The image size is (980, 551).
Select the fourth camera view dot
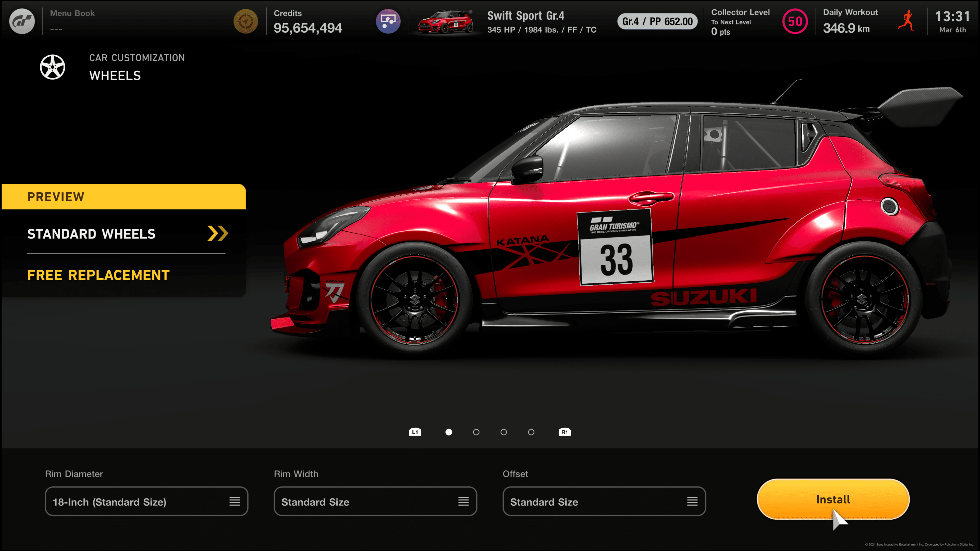click(531, 432)
